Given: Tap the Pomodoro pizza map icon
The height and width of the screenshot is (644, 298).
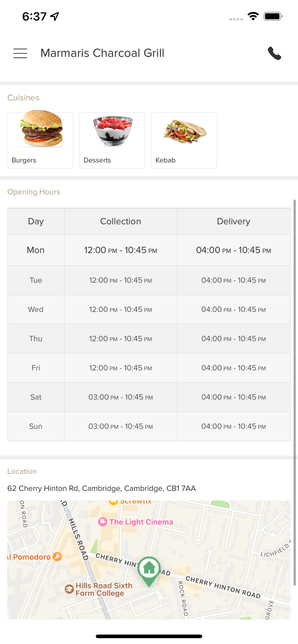Looking at the screenshot, I should coord(57,557).
